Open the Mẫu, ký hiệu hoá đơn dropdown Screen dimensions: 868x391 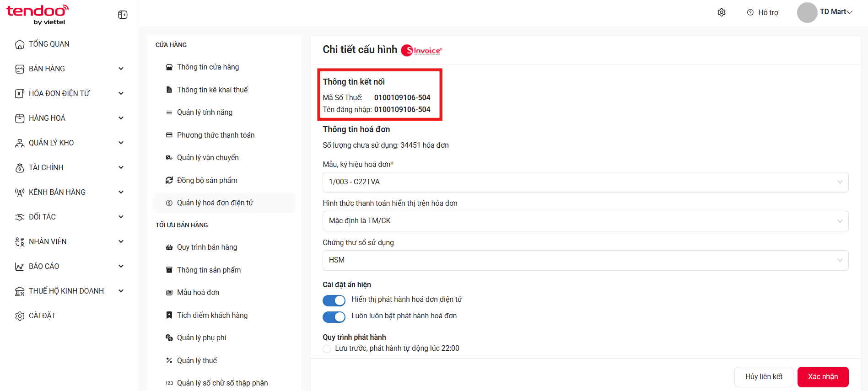click(x=585, y=182)
